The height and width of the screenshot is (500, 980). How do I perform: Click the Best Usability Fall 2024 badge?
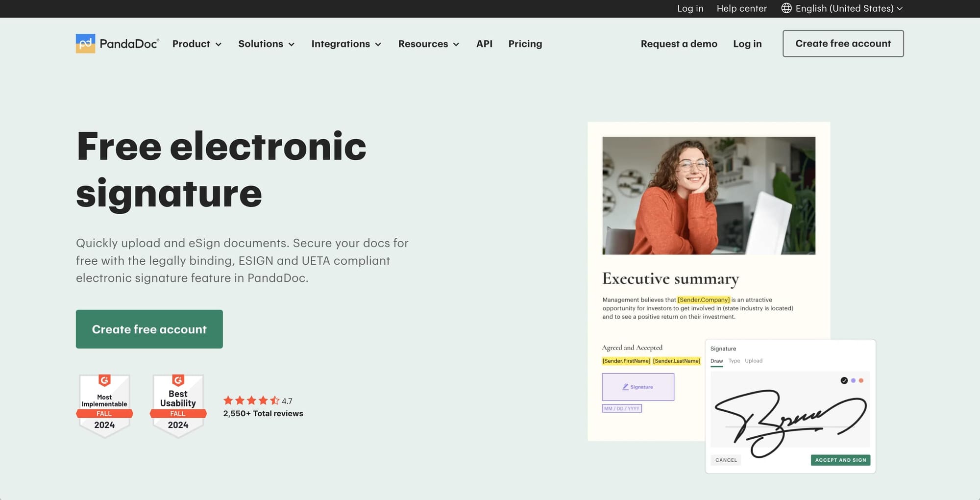point(178,405)
